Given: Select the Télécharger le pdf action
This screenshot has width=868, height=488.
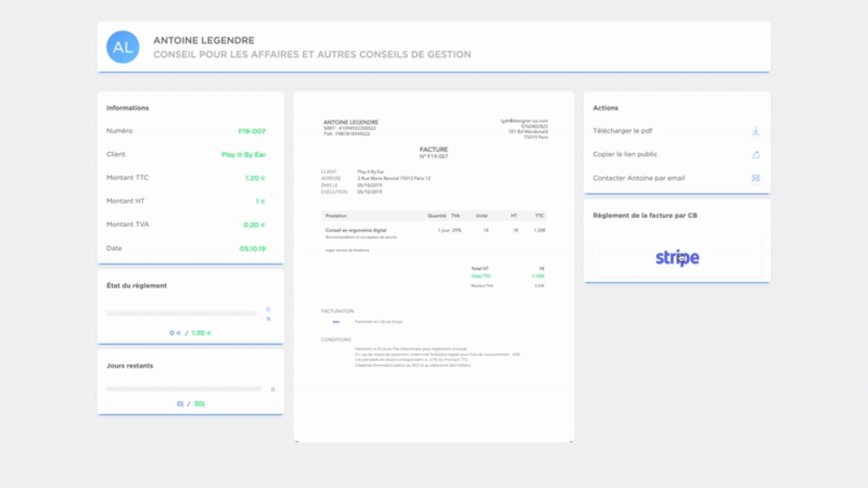Looking at the screenshot, I should [622, 131].
